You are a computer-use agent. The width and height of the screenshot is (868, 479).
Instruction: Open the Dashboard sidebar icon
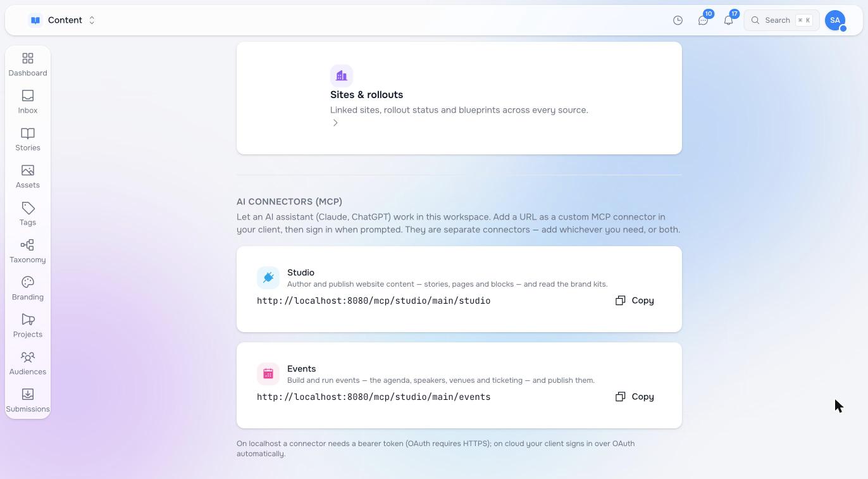click(28, 65)
